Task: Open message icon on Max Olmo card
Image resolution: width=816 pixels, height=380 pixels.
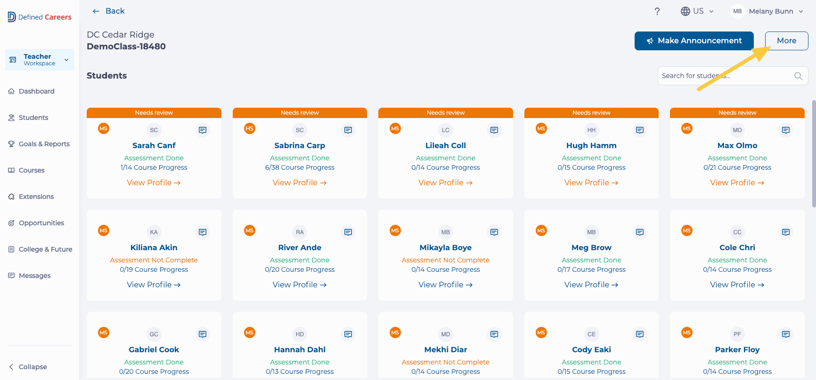Action: 786,130
